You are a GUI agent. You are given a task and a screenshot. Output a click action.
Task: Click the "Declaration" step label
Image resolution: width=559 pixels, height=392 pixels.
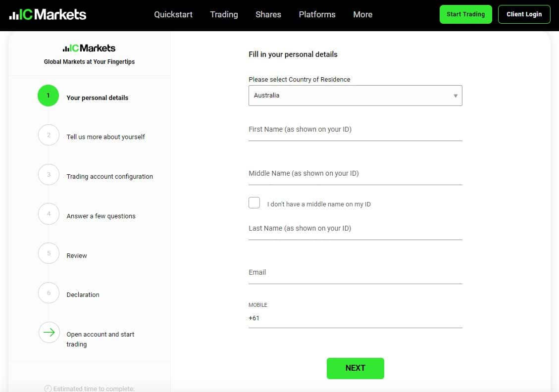tap(83, 294)
